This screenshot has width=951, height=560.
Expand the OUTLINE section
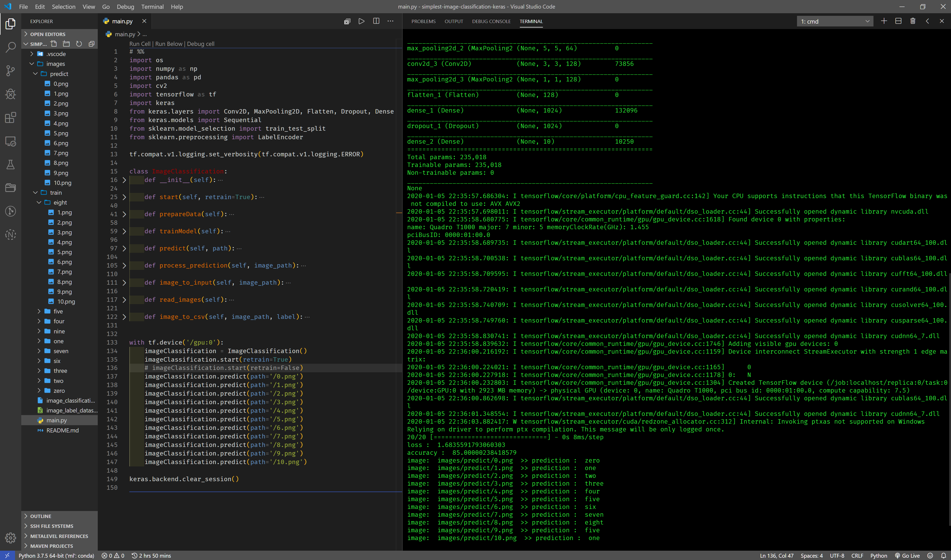pos(41,516)
